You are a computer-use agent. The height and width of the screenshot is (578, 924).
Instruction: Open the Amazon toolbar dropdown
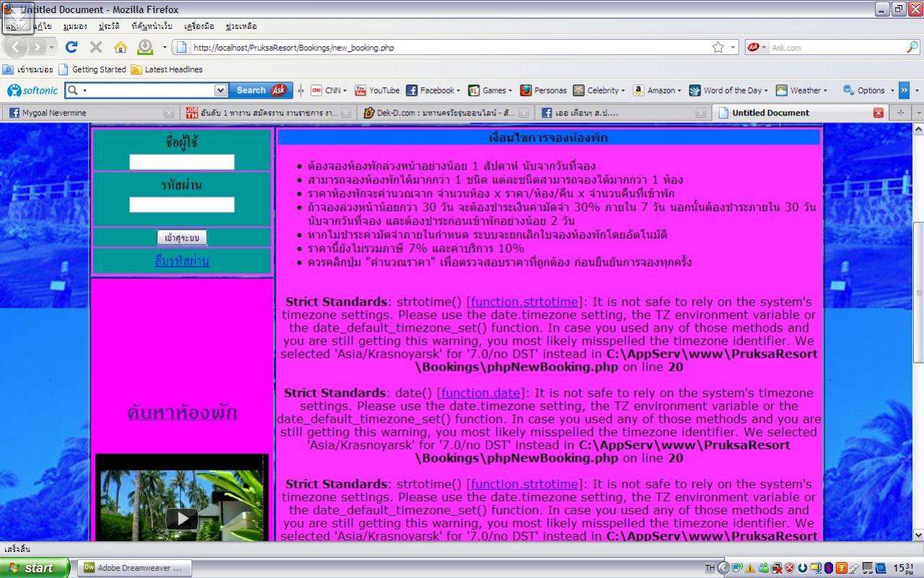coord(679,91)
